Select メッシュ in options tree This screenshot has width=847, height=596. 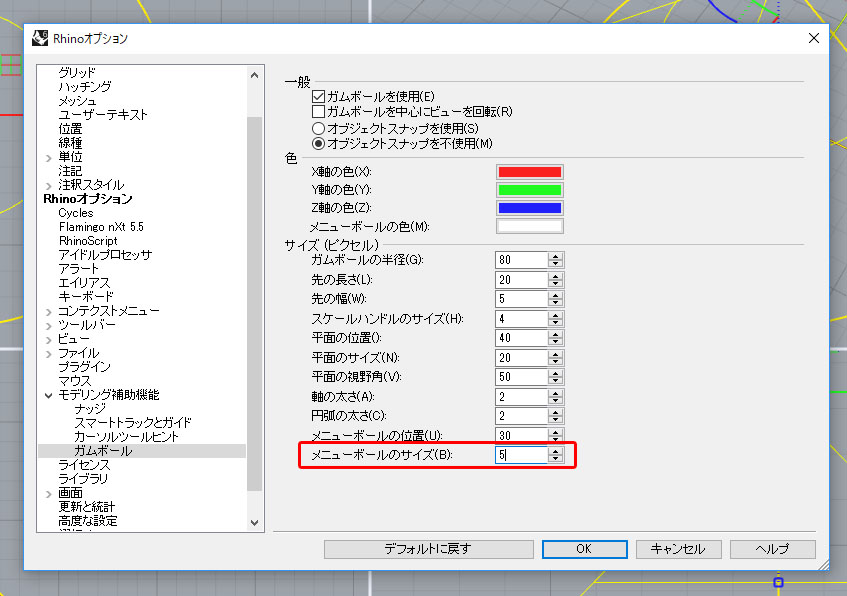pyautogui.click(x=77, y=101)
